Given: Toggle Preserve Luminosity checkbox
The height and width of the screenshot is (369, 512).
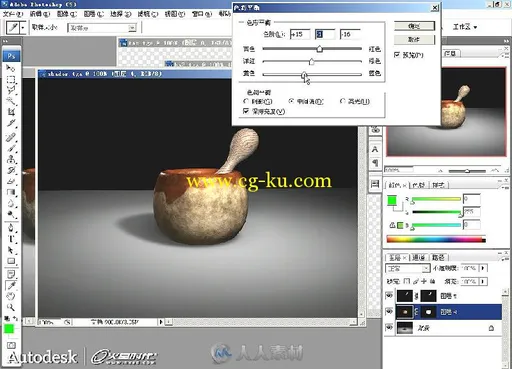Looking at the screenshot, I should pyautogui.click(x=246, y=111).
